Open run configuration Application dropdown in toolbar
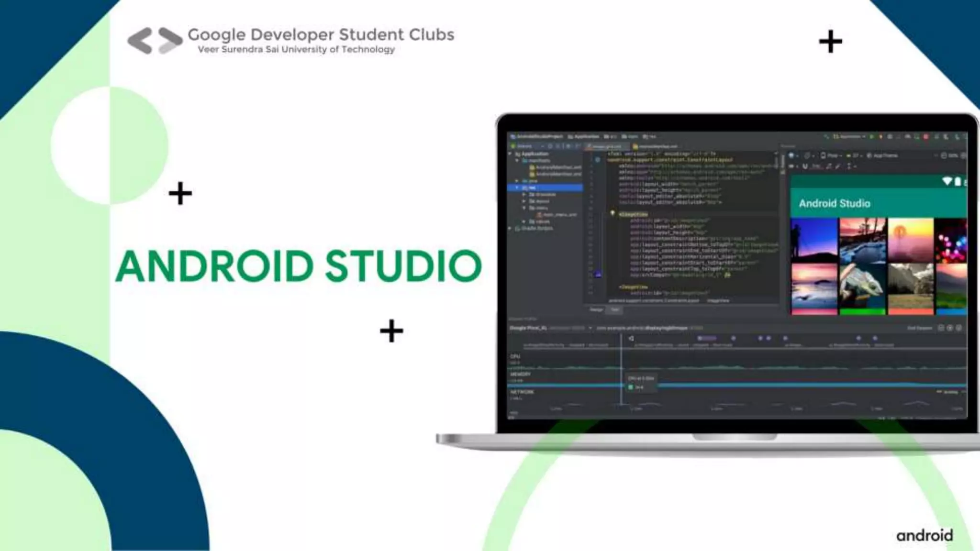Screen dimensions: 980x551 click(849, 137)
